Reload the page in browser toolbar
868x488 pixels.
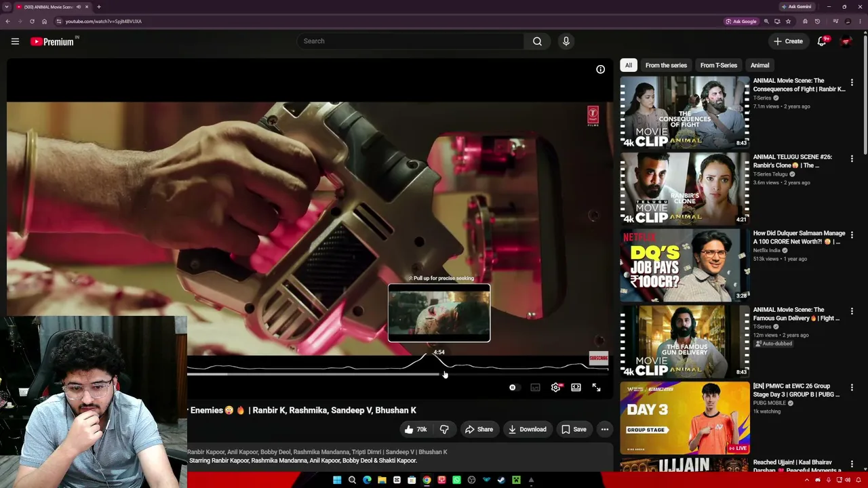point(32,21)
